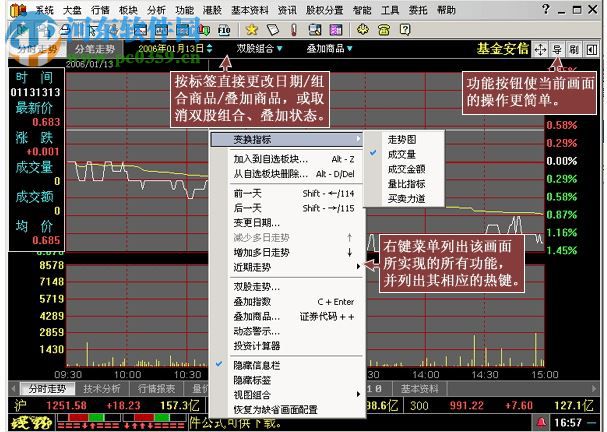Screen dimensions: 607x432
Task: Click the 2006年01月13日 date label
Action: click(171, 49)
